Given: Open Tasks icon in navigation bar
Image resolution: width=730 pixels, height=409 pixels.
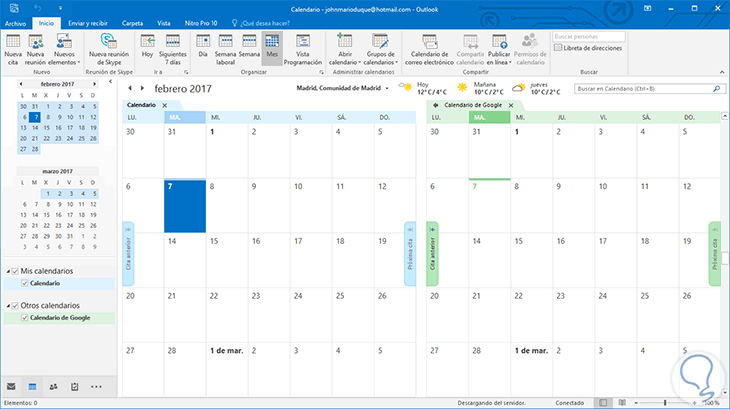Looking at the screenshot, I should pos(74,387).
